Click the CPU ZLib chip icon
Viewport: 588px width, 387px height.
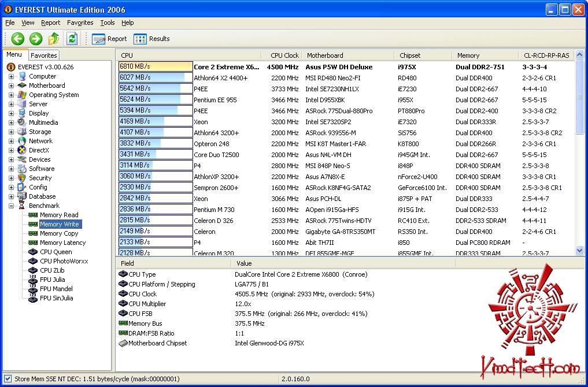33,270
